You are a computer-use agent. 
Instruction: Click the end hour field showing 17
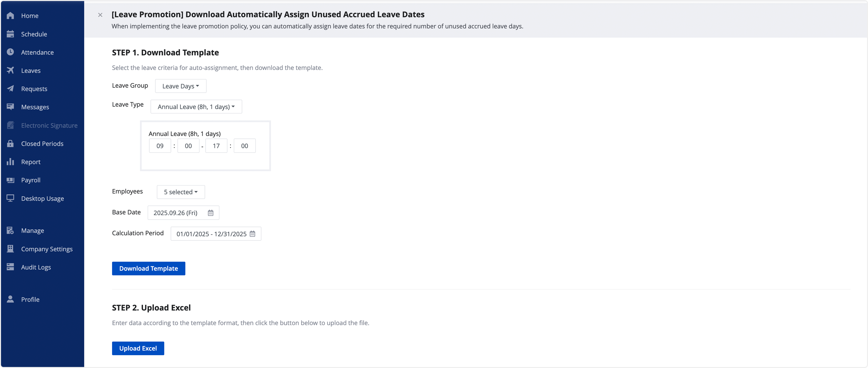216,146
